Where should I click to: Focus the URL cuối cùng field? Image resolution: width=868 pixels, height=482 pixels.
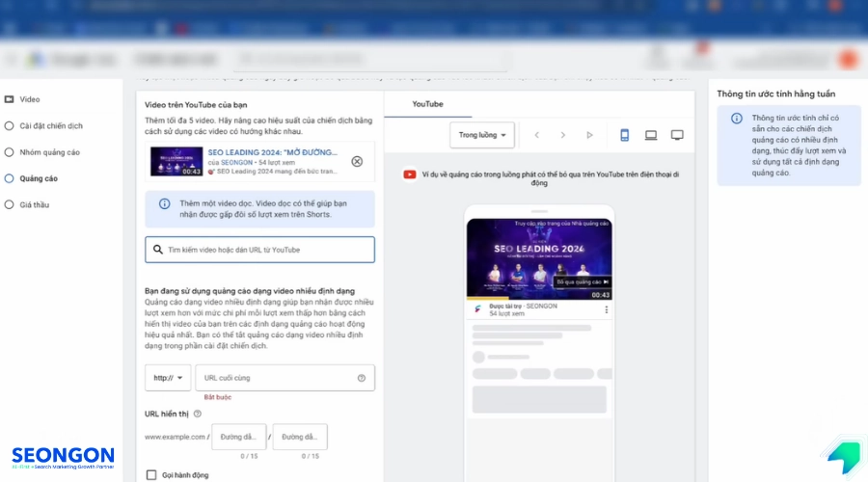point(285,378)
